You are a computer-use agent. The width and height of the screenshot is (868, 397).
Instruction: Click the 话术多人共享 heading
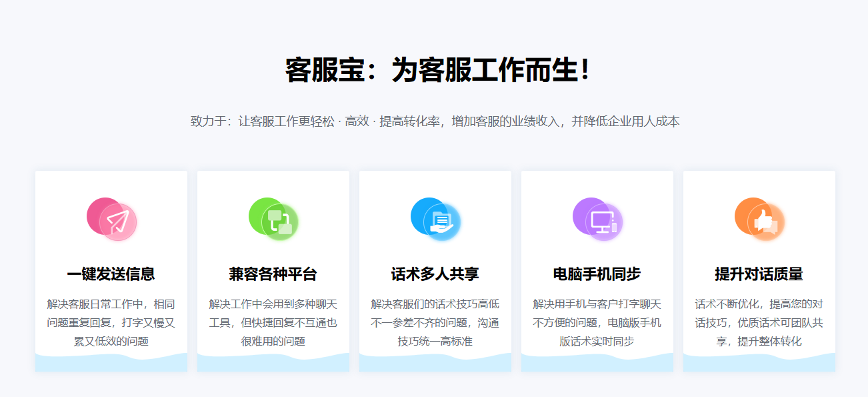tap(435, 273)
